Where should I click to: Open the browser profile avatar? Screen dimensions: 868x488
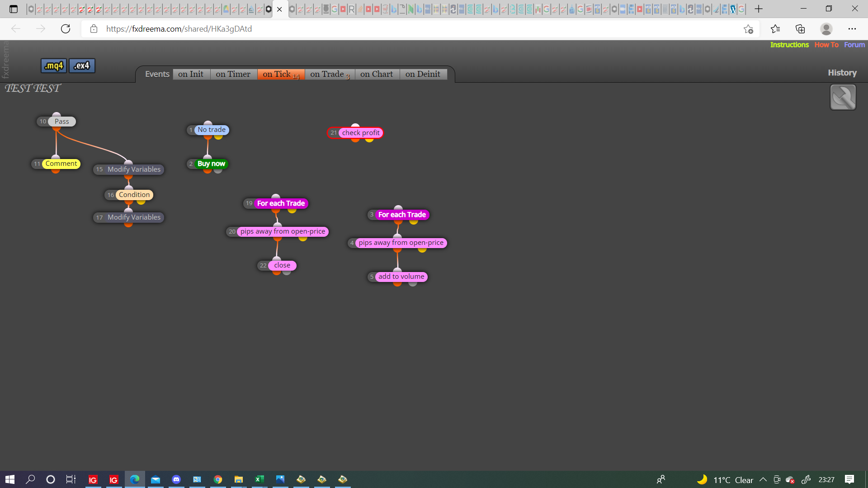pos(826,29)
